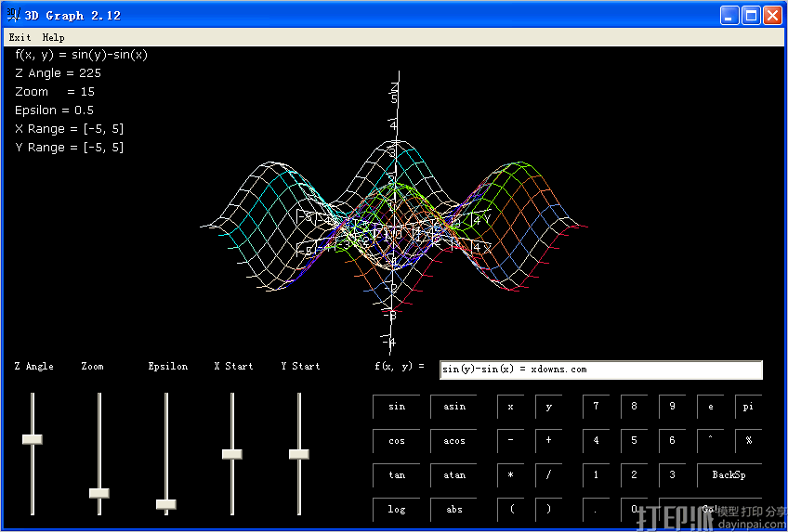
Task: Click the X Start slider thumb
Action: [232, 454]
